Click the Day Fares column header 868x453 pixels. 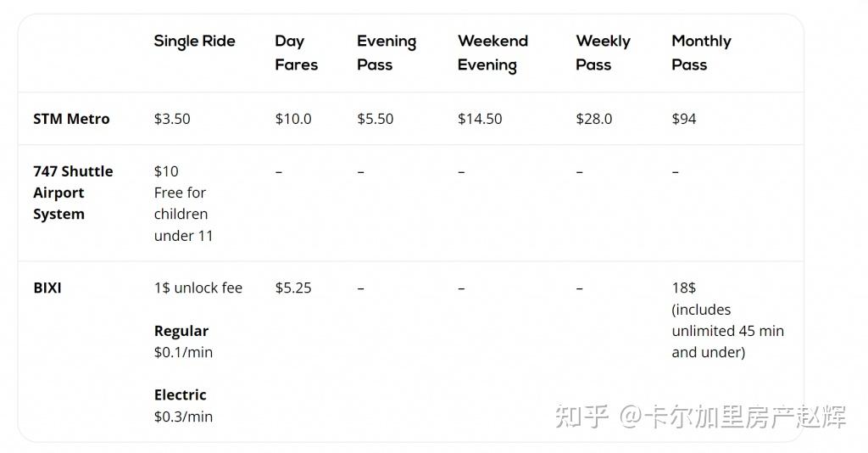[296, 53]
